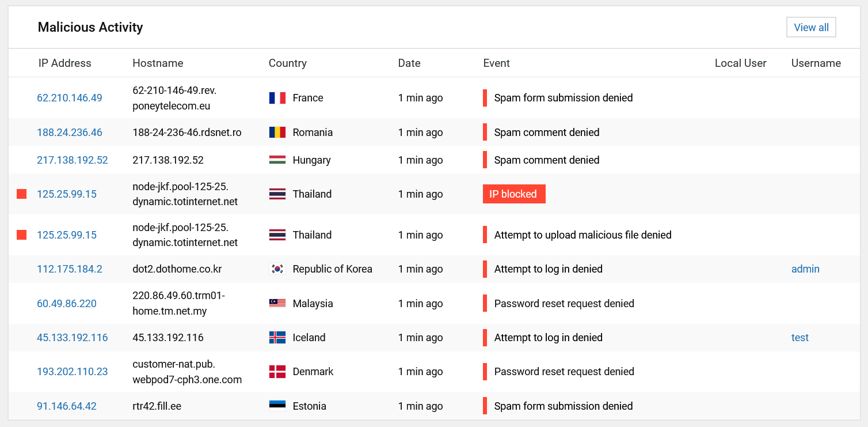Click the Hungary flag icon
The height and width of the screenshot is (427, 868).
277,160
